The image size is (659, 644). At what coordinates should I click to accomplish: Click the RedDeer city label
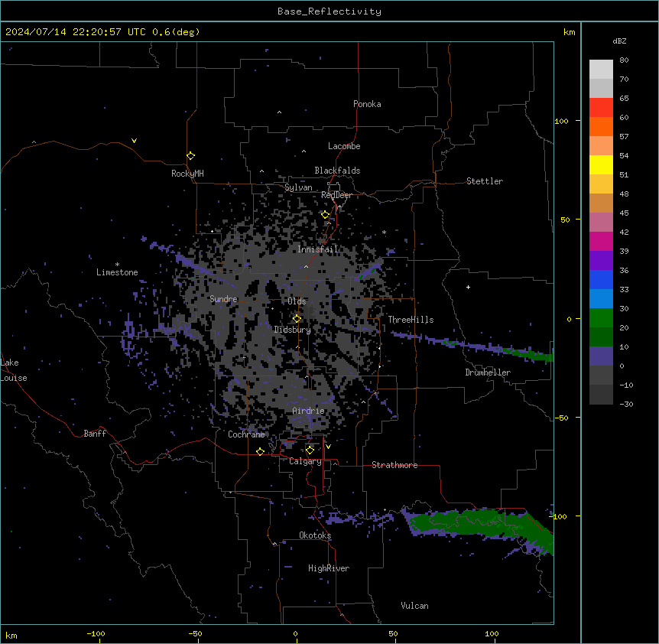[x=336, y=195]
